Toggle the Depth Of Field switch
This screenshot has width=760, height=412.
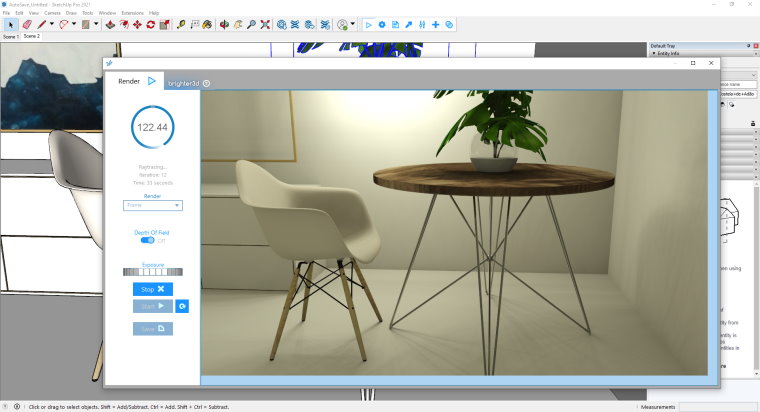coord(147,240)
